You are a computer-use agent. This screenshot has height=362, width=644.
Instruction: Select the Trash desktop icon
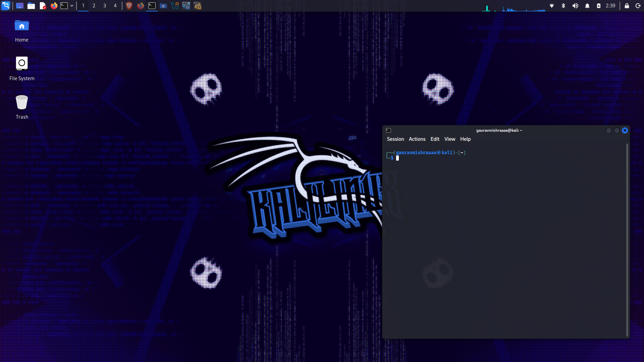[x=22, y=107]
